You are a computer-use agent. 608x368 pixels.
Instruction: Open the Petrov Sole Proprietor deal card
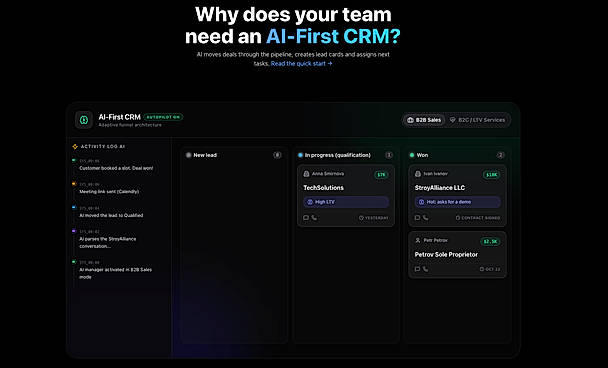click(458, 254)
